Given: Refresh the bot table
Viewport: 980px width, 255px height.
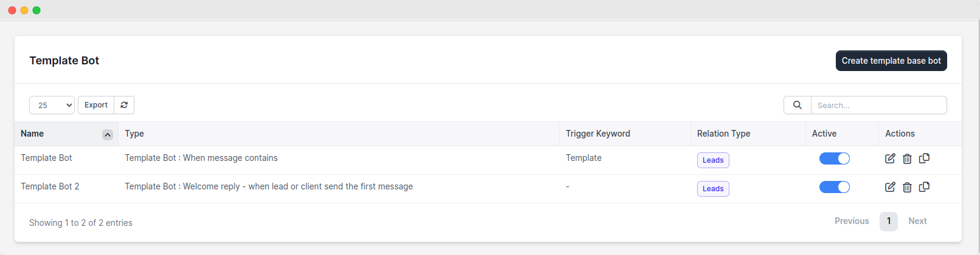Looking at the screenshot, I should pos(124,105).
